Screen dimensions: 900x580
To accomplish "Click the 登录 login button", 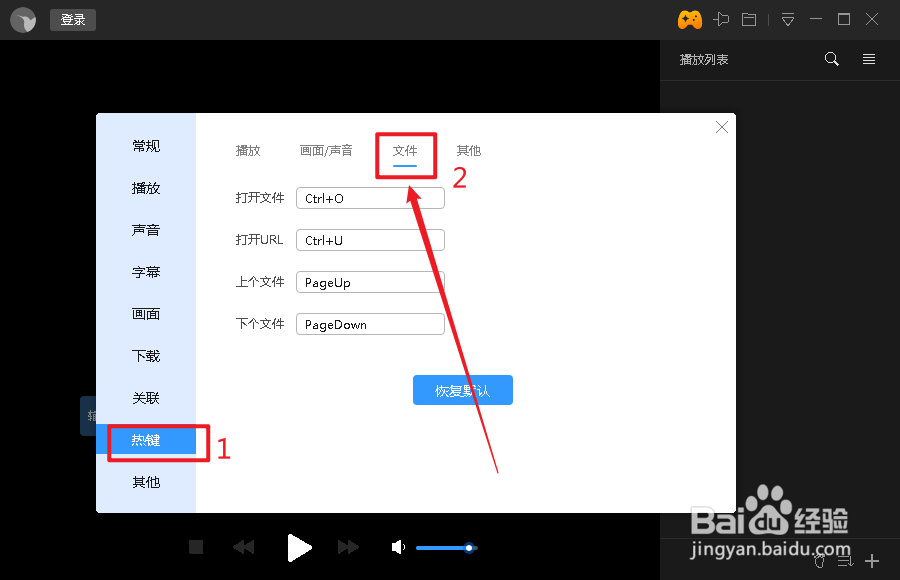I will (72, 18).
